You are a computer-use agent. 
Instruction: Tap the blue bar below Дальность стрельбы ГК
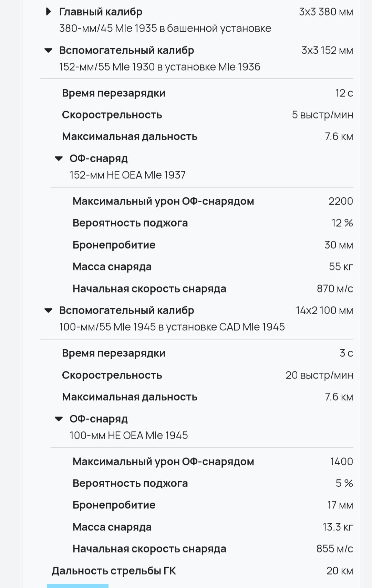(x=77, y=586)
